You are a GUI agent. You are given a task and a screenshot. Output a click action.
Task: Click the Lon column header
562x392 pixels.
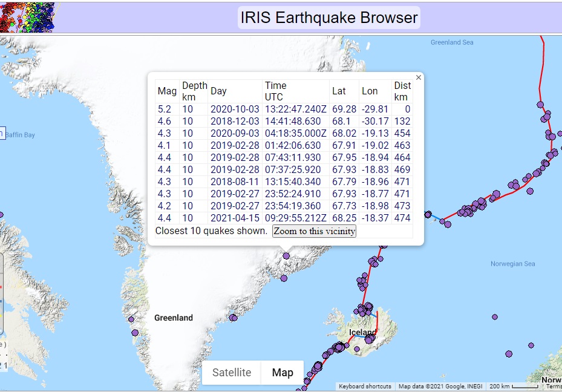tap(375, 91)
